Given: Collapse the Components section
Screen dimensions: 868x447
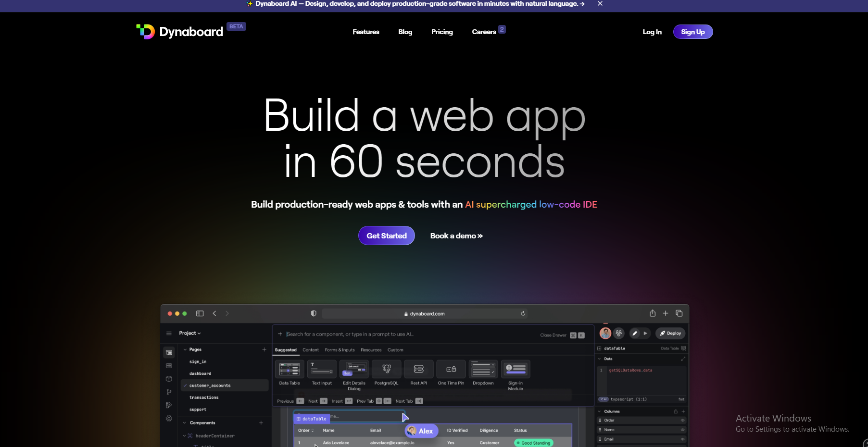Looking at the screenshot, I should [185, 423].
